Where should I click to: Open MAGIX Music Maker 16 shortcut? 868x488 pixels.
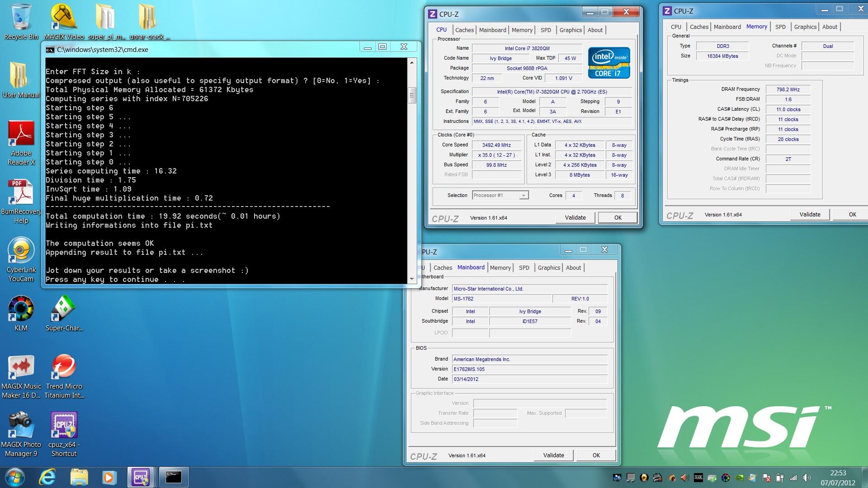21,376
